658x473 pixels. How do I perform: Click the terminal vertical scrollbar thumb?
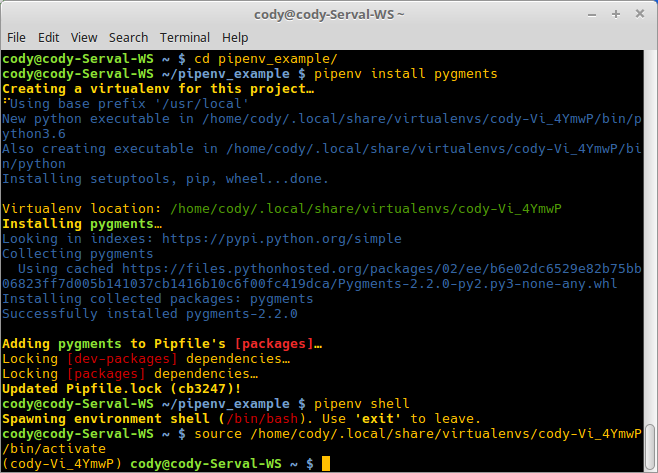pos(650,446)
